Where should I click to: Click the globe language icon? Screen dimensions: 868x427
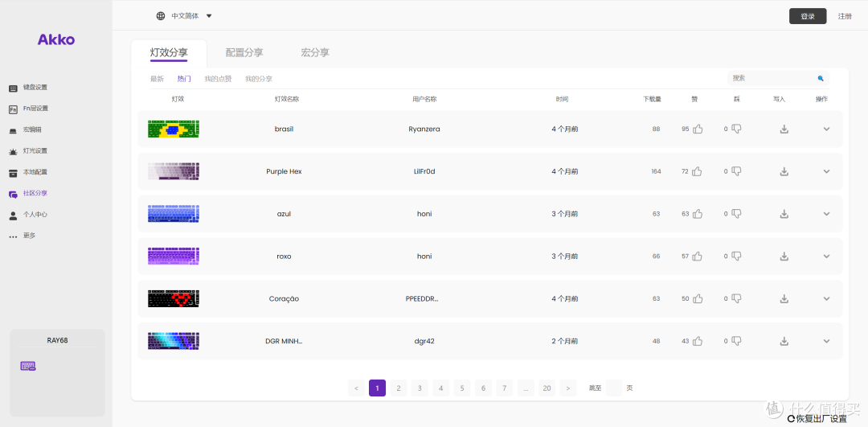[x=161, y=16]
